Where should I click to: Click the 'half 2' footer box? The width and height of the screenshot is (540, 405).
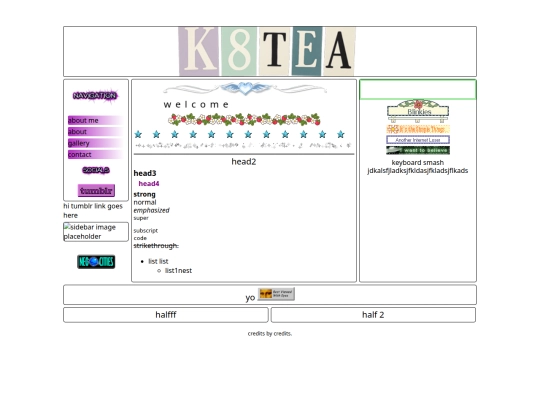373,315
